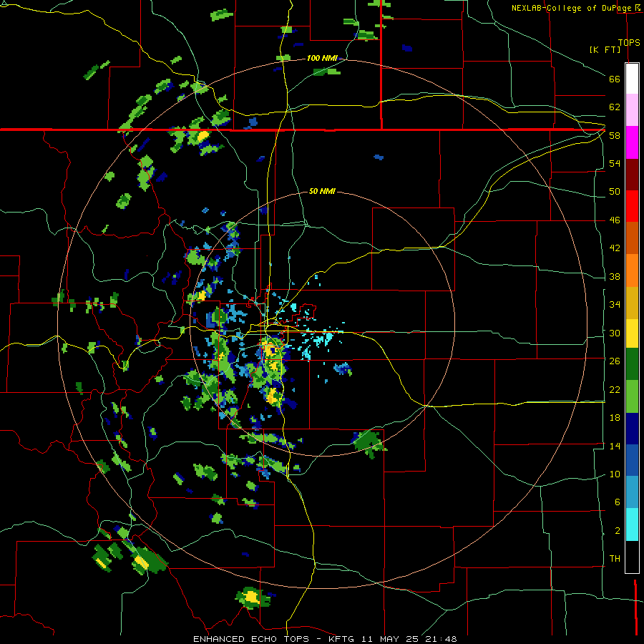Click the '2' scale value

point(617,531)
